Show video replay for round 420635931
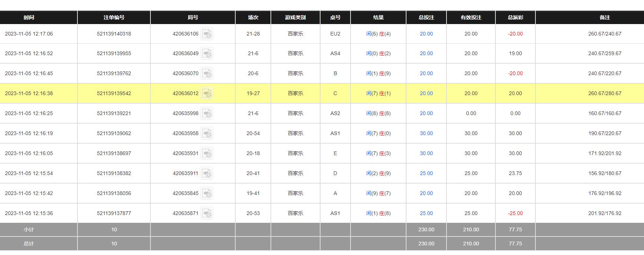This screenshot has height=255, width=644. point(207,154)
